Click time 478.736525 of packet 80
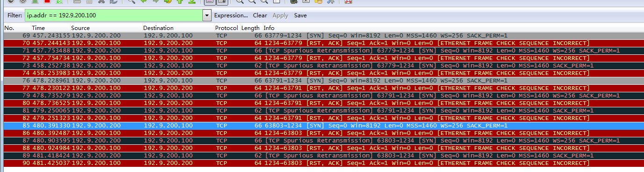This screenshot has height=172, width=644. pyautogui.click(x=51, y=103)
